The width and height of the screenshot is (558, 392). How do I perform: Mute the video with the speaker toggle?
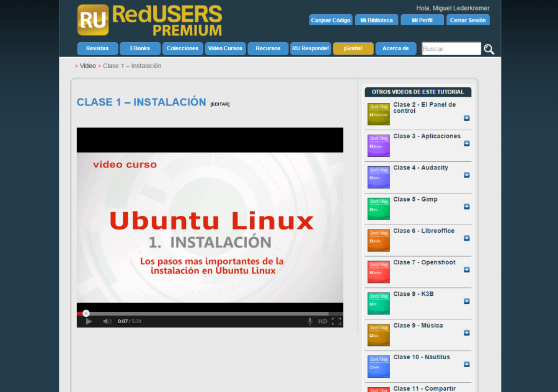tap(107, 321)
